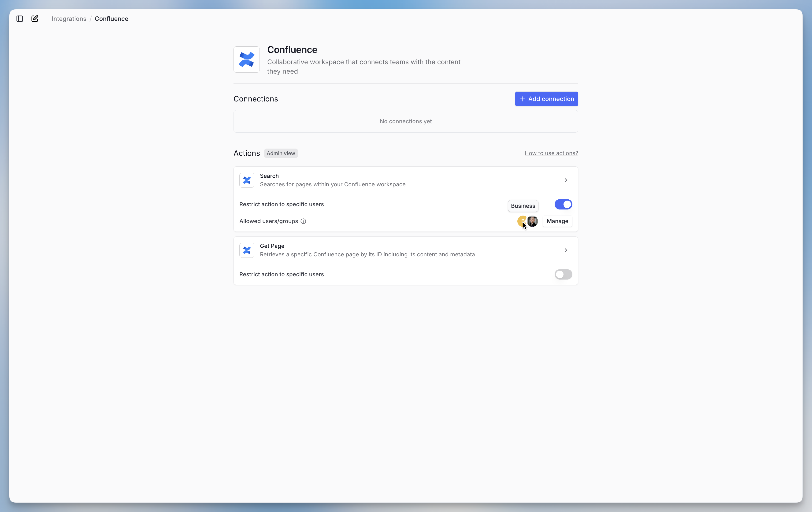The image size is (812, 512).
Task: Click the Business tooltip label
Action: point(523,206)
